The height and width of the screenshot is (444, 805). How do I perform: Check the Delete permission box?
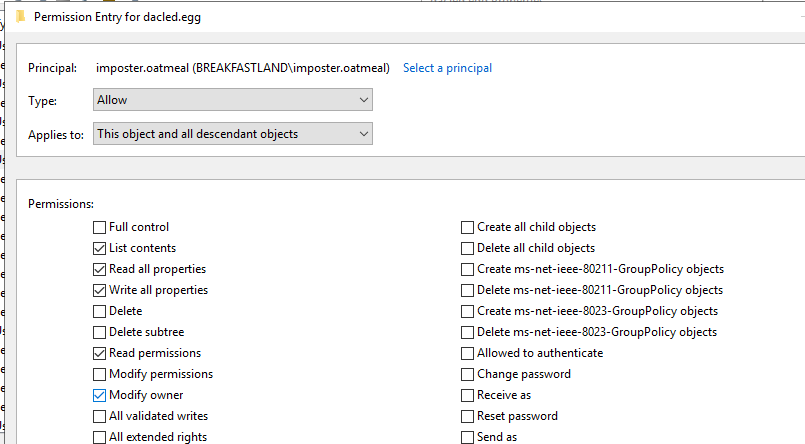(99, 311)
